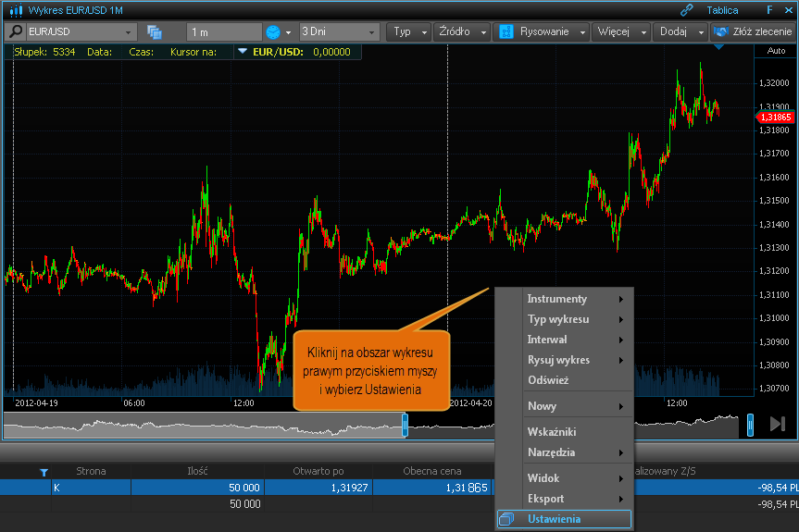Close the EUR/USD chart window
This screenshot has height=532, width=799.
coord(788,9)
